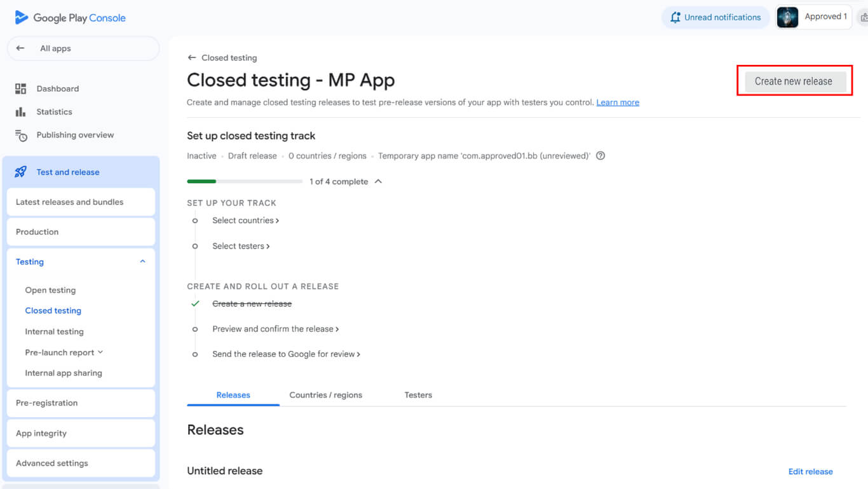Image resolution: width=868 pixels, height=489 pixels.
Task: Click the back arrow beside All apps
Action: coord(20,48)
